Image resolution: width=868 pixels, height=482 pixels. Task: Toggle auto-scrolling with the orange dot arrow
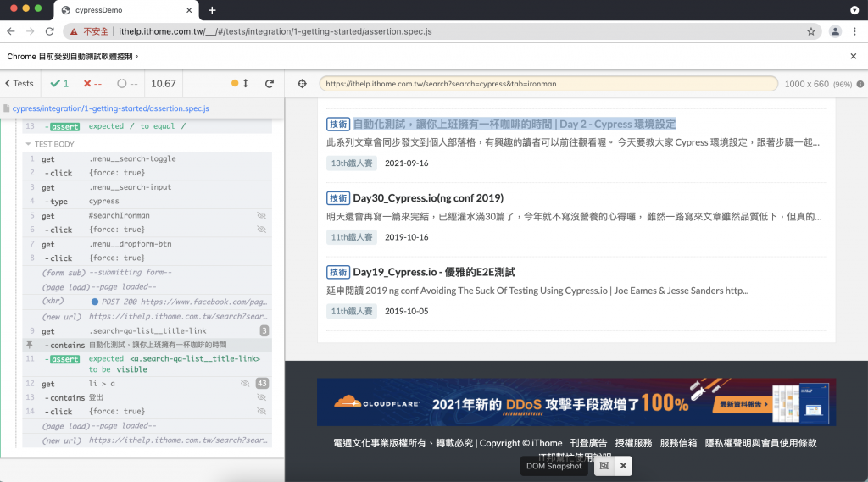(240, 84)
